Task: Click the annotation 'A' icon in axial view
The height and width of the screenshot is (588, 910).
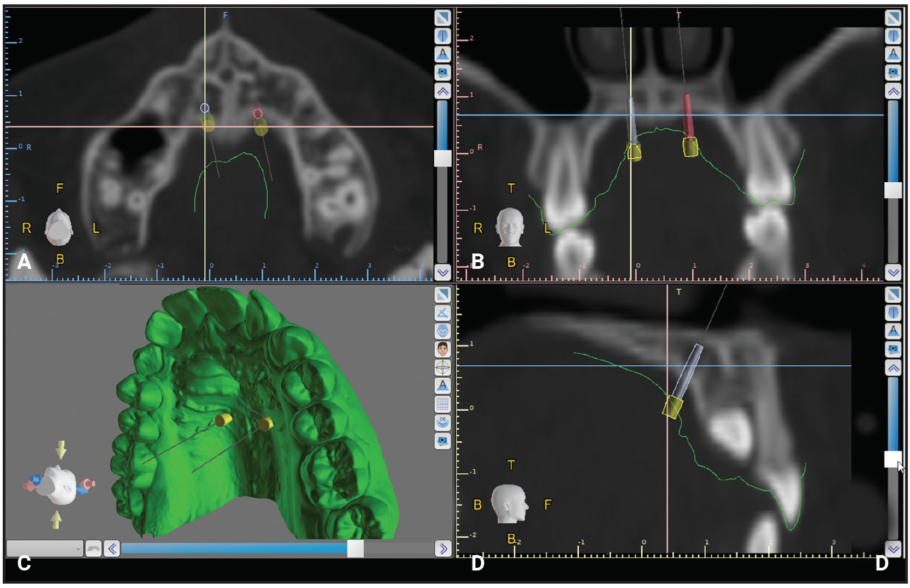Action: click(x=442, y=54)
